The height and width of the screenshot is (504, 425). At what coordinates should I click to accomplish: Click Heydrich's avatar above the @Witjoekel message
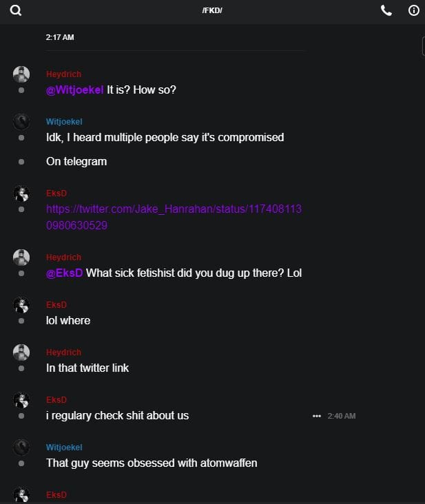(21, 74)
